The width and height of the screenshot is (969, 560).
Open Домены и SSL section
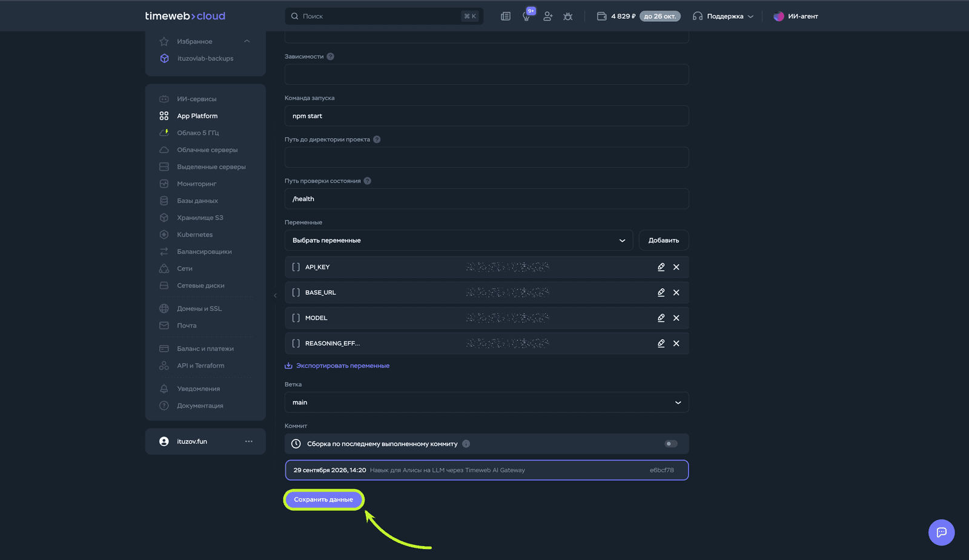pos(199,309)
